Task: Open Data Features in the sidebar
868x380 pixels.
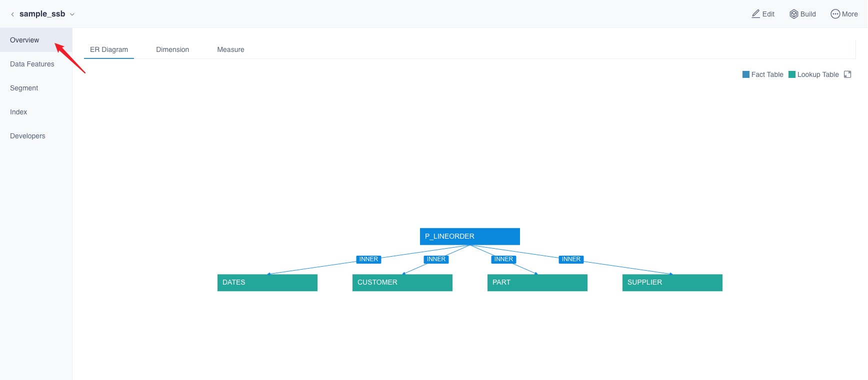Action: click(32, 64)
